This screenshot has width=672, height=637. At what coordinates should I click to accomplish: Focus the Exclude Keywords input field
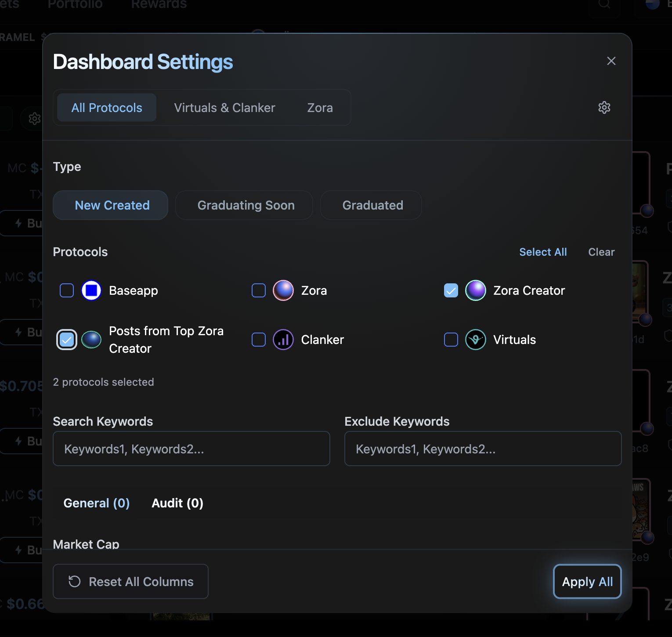[483, 449]
